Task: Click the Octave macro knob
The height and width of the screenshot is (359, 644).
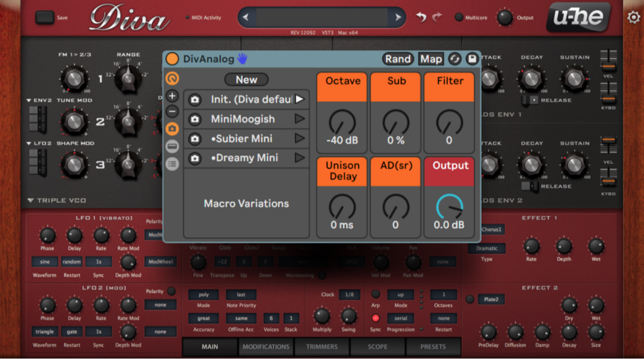Action: click(342, 122)
